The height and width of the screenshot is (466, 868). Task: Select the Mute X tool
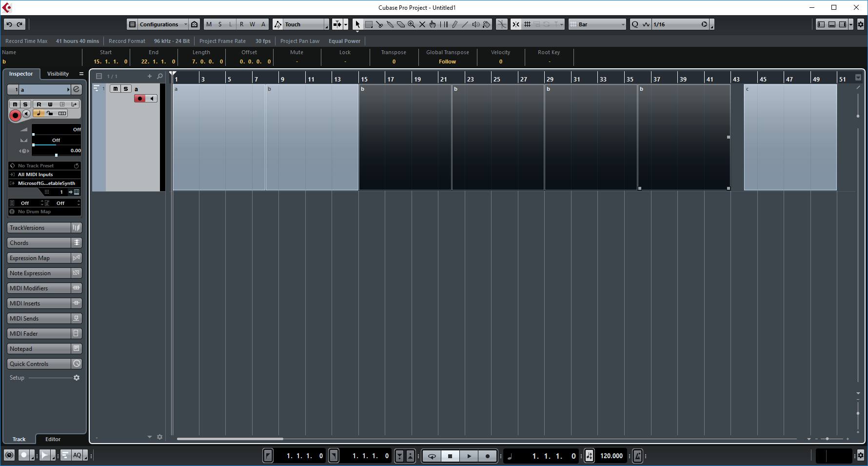pyautogui.click(x=422, y=24)
